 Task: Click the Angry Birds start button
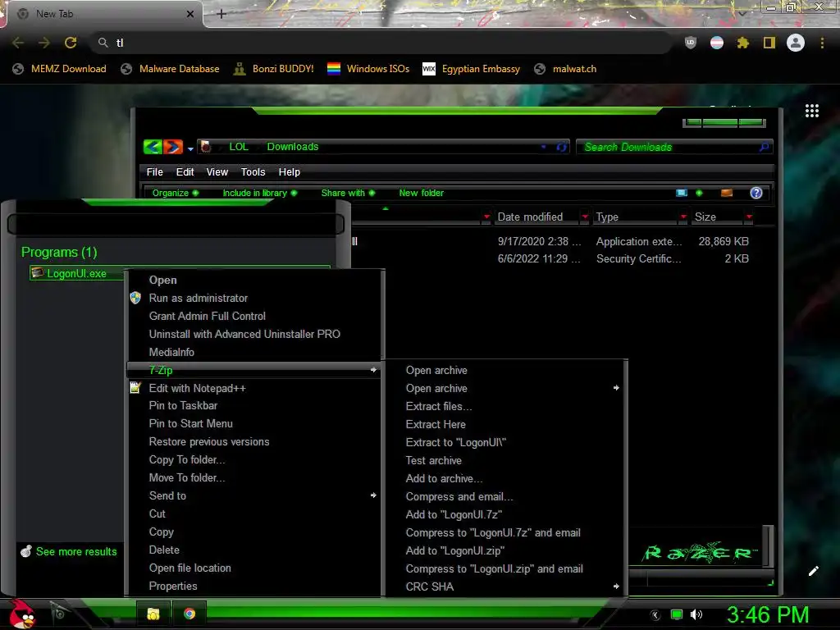coord(22,614)
